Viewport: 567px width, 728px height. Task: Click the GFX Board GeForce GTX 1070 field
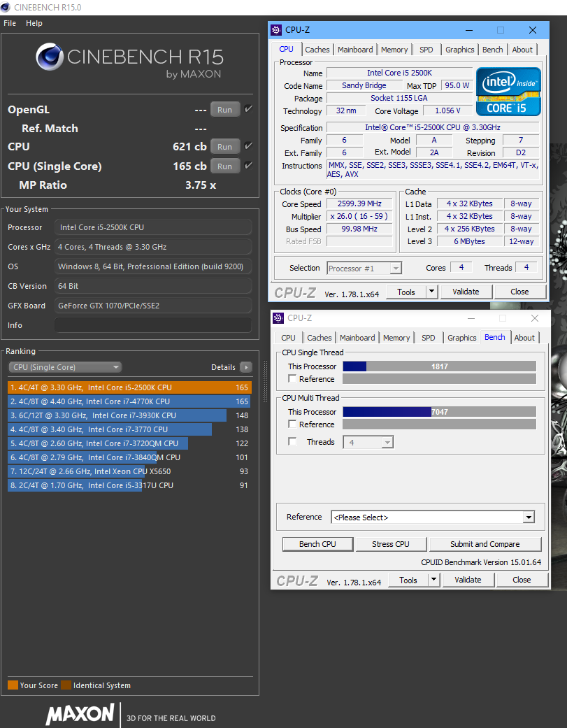pos(153,306)
